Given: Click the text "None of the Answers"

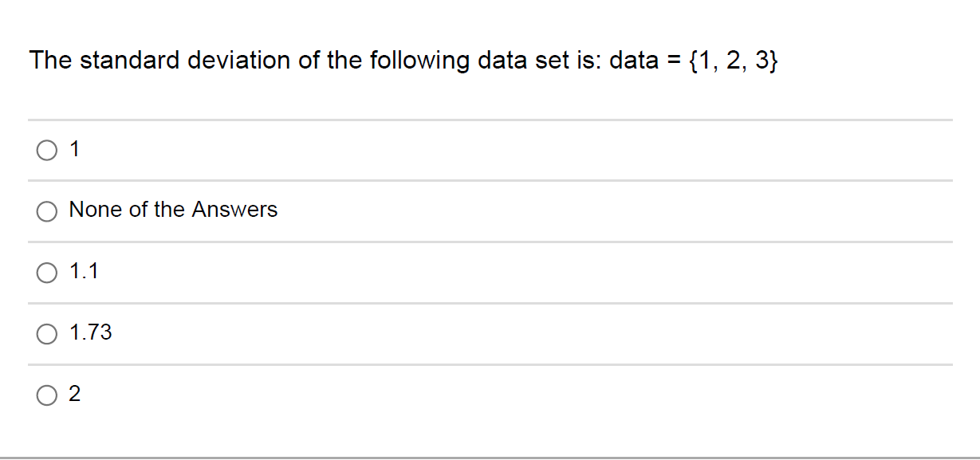Looking at the screenshot, I should pos(173,210).
